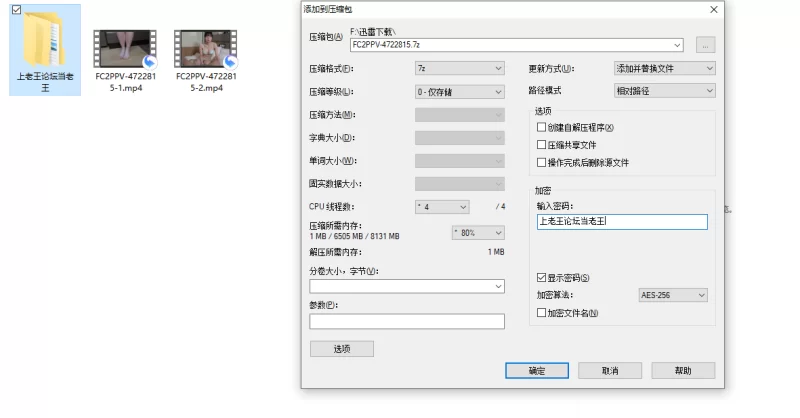Click the 选项 options button
800x418 pixels.
341,349
